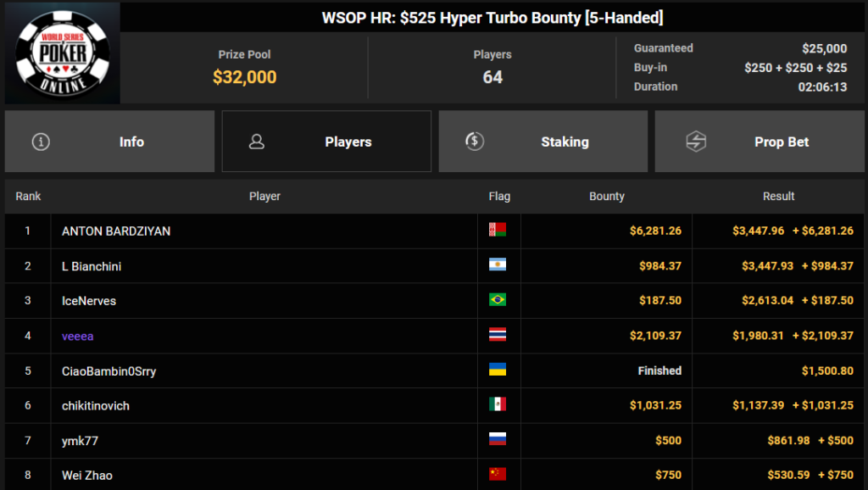The image size is (868, 490).
Task: Click the Thailand flag next to veeea
Action: [x=497, y=334]
